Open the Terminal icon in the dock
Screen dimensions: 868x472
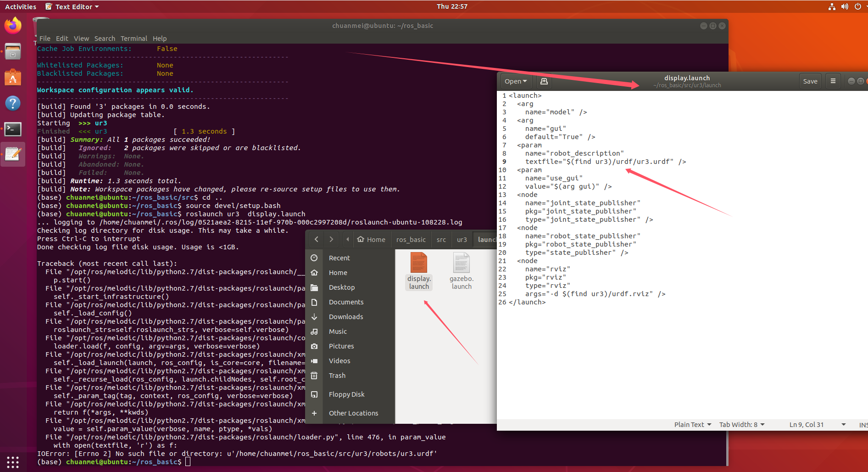pyautogui.click(x=12, y=129)
